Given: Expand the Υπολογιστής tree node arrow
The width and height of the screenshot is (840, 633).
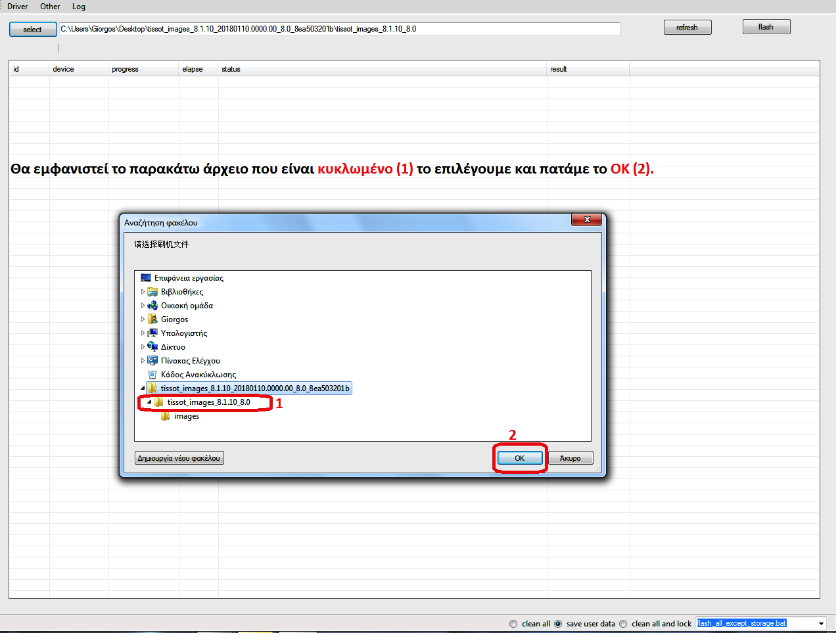Looking at the screenshot, I should click(x=143, y=333).
